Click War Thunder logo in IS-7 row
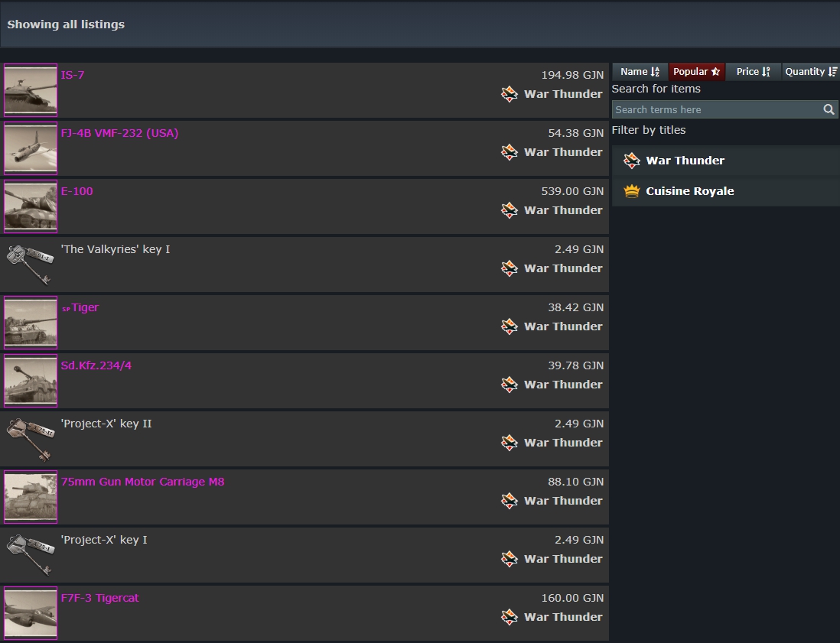This screenshot has height=643, width=840. [x=510, y=94]
